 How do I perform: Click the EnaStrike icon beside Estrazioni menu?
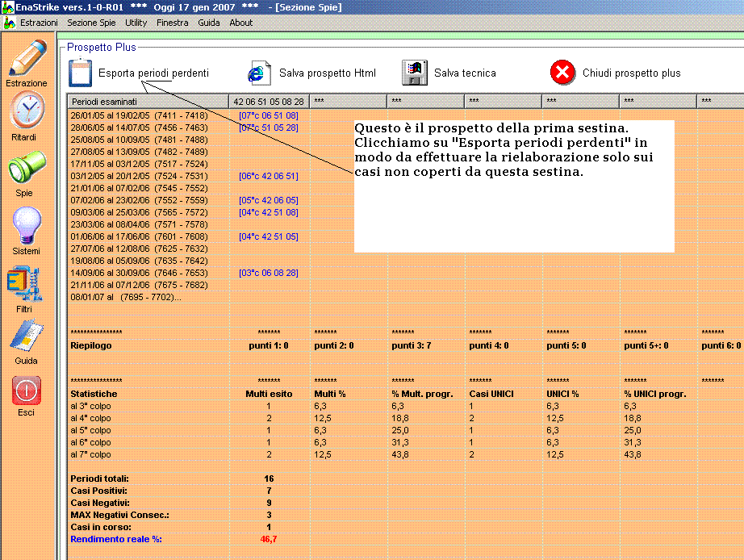tap(9, 23)
